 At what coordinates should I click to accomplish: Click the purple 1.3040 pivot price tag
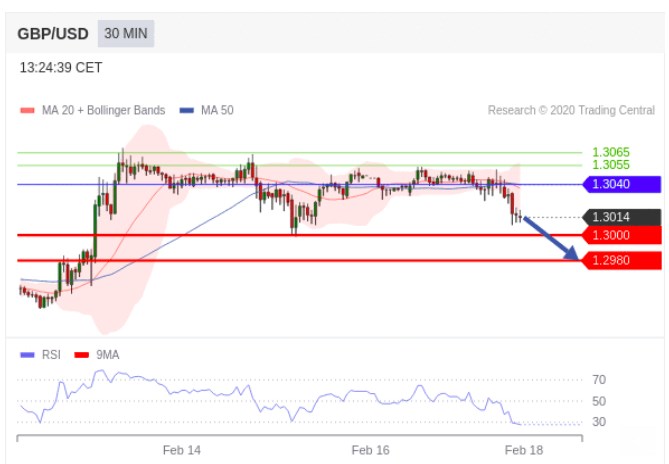(621, 184)
